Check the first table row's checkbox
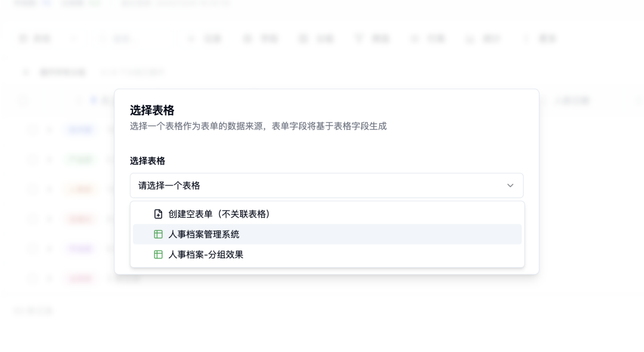This screenshot has height=352, width=644. click(x=32, y=129)
